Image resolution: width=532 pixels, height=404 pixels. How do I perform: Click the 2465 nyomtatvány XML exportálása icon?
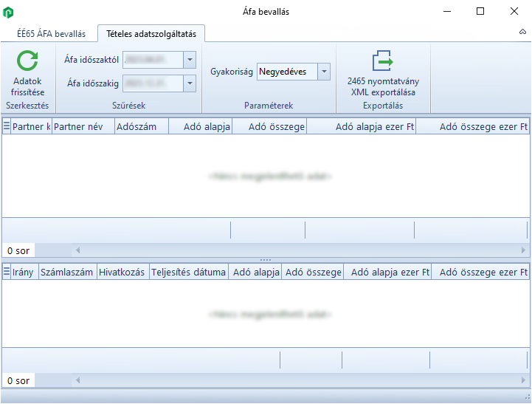(x=382, y=61)
